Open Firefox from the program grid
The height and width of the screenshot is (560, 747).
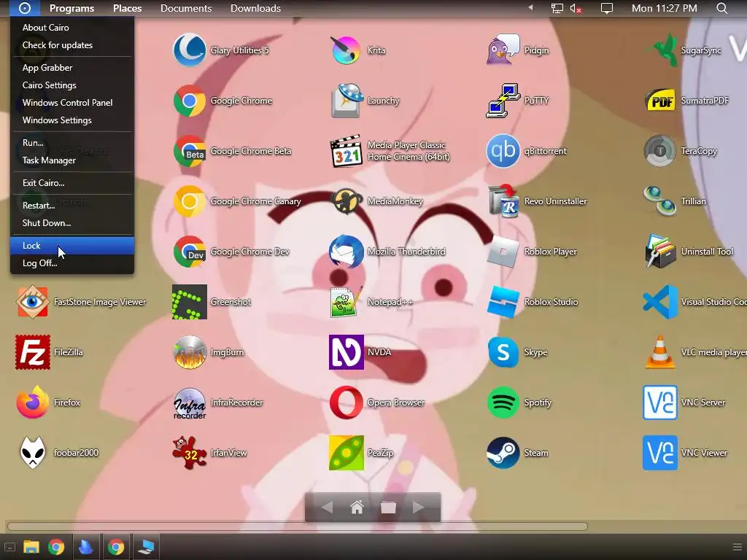[33, 402]
